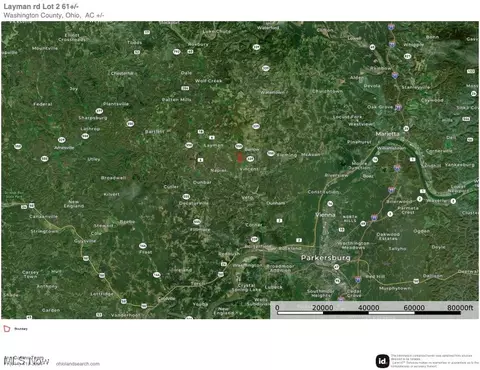Viewport: 480px width, 370px height.
Task: Click the route shield left of Fleming
Action: [271, 153]
